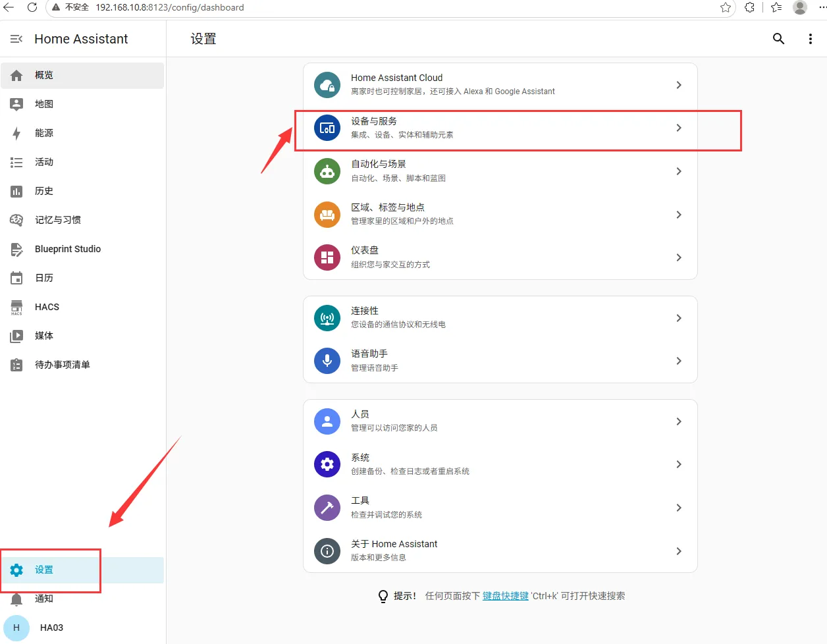
Task: Click the 仪表盘 dashboard icon
Action: tap(327, 257)
